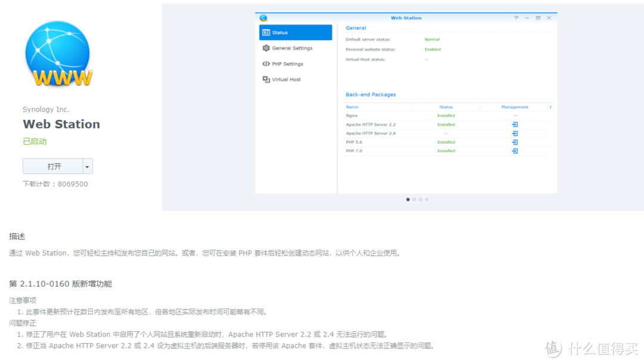
Task: Open the dropdown arrow next to the 打开 button
Action: click(87, 166)
